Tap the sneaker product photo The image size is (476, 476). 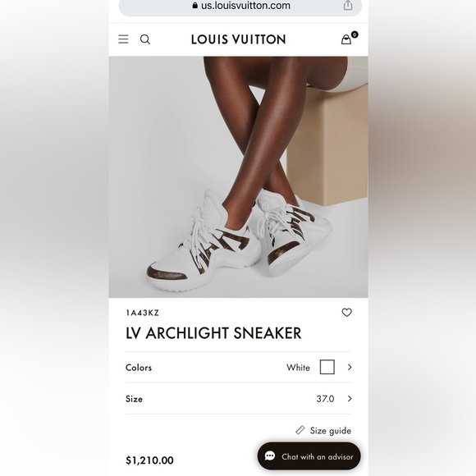[238, 177]
